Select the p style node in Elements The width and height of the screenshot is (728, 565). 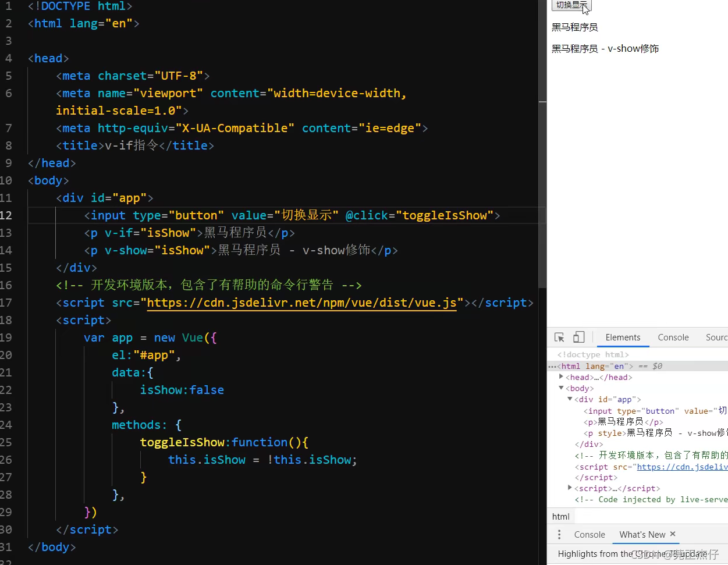pos(655,433)
